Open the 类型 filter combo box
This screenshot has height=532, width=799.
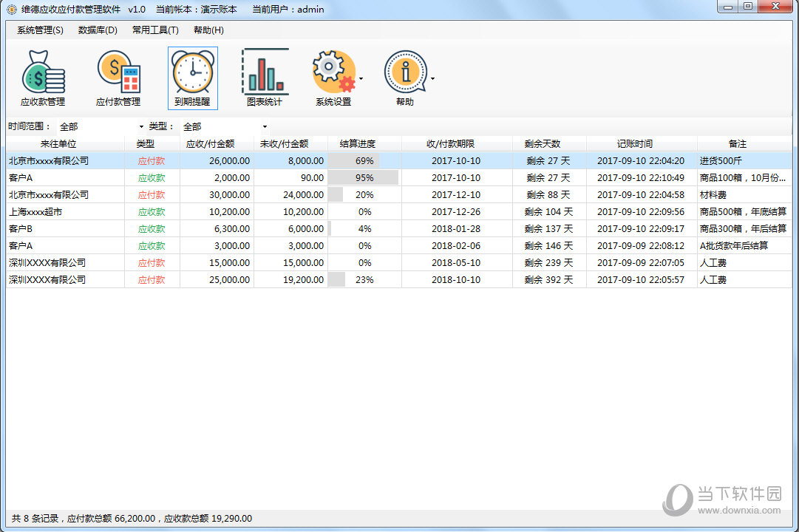[225, 127]
